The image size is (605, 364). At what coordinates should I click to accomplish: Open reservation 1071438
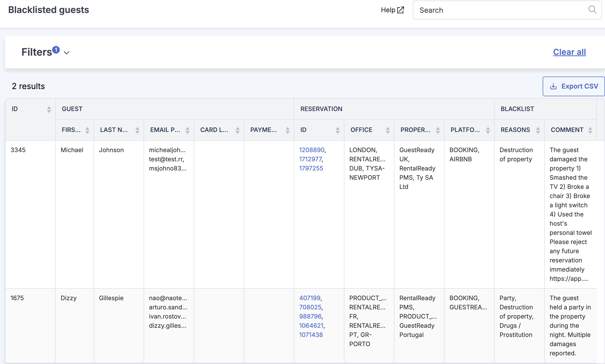(311, 335)
